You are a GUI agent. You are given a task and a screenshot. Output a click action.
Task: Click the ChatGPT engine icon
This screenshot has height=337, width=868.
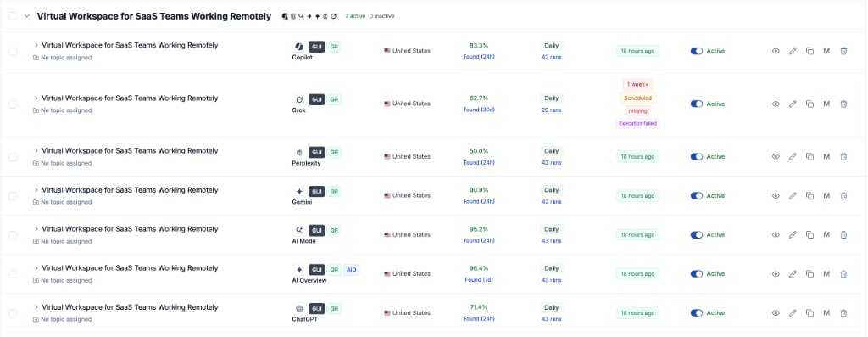pos(299,309)
